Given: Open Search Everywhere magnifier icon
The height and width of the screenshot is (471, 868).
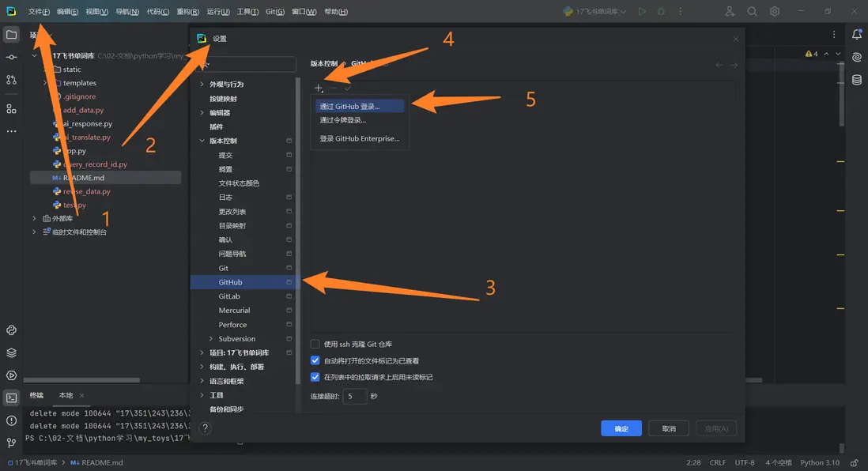Looking at the screenshot, I should [x=752, y=11].
